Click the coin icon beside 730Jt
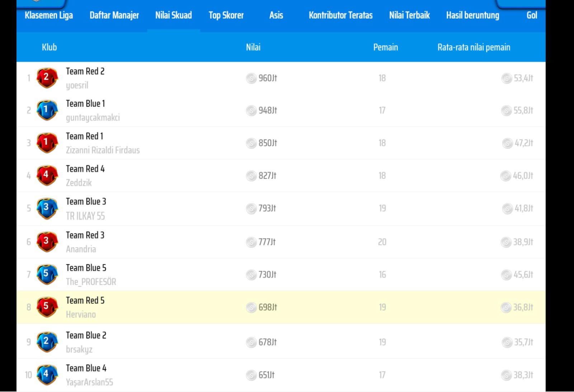The width and height of the screenshot is (574, 392). click(x=251, y=275)
